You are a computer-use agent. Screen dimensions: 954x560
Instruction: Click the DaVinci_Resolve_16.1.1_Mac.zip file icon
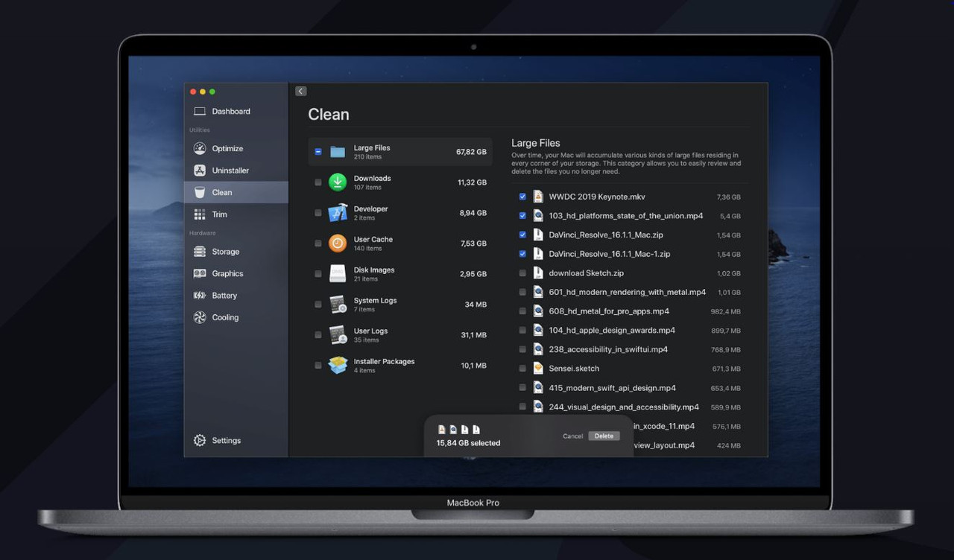[x=538, y=235]
